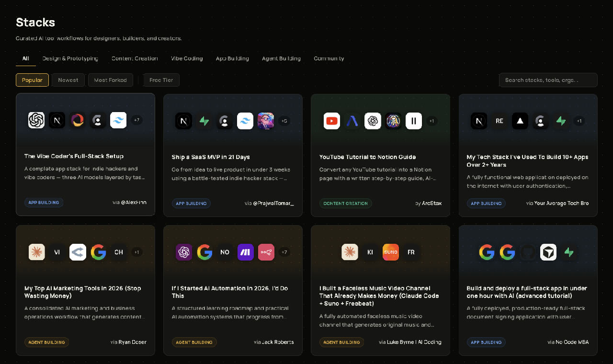Click the Clerk icon in Vibe Coder's Full-Stack Setup card
The height and width of the screenshot is (364, 613).
tap(98, 120)
